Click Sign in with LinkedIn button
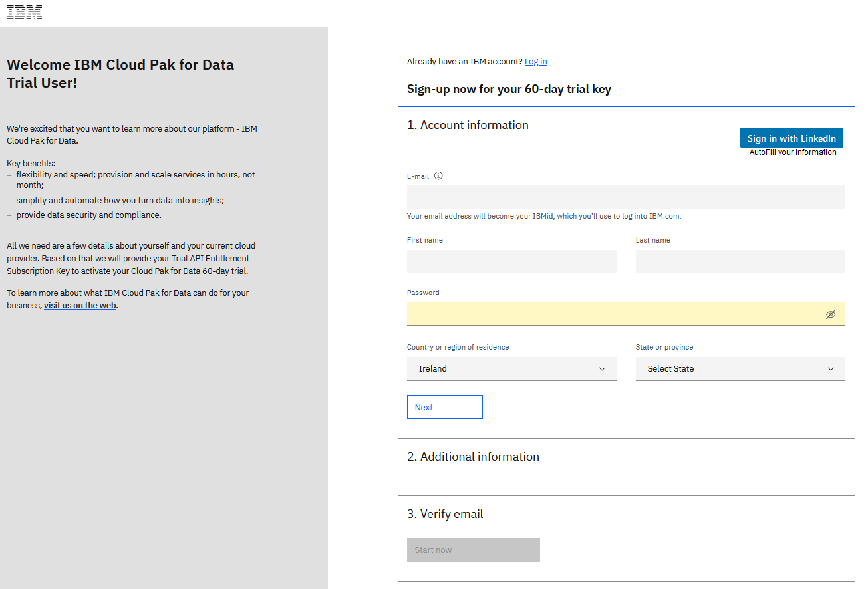The height and width of the screenshot is (589, 868). 792,138
